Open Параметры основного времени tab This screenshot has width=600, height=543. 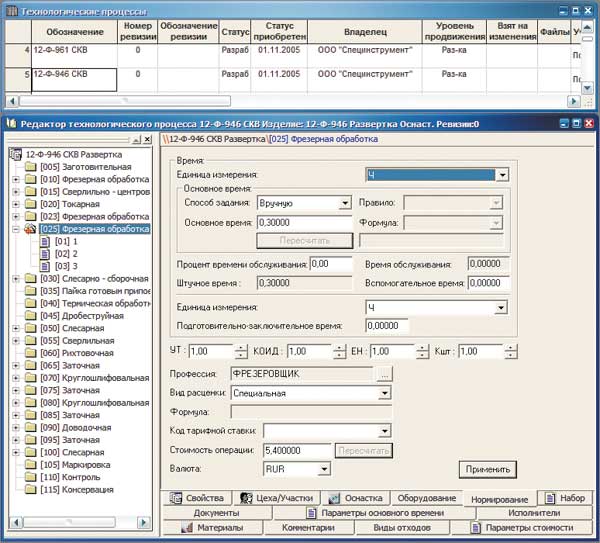375,513
